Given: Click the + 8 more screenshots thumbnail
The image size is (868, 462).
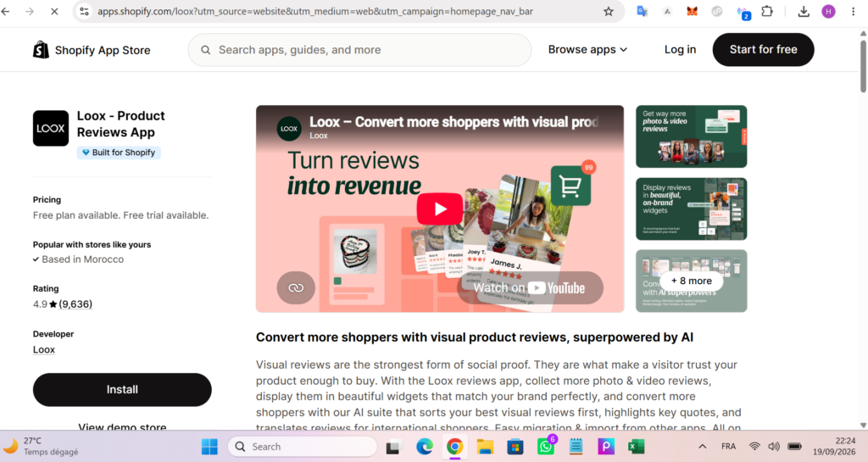Looking at the screenshot, I should [691, 281].
